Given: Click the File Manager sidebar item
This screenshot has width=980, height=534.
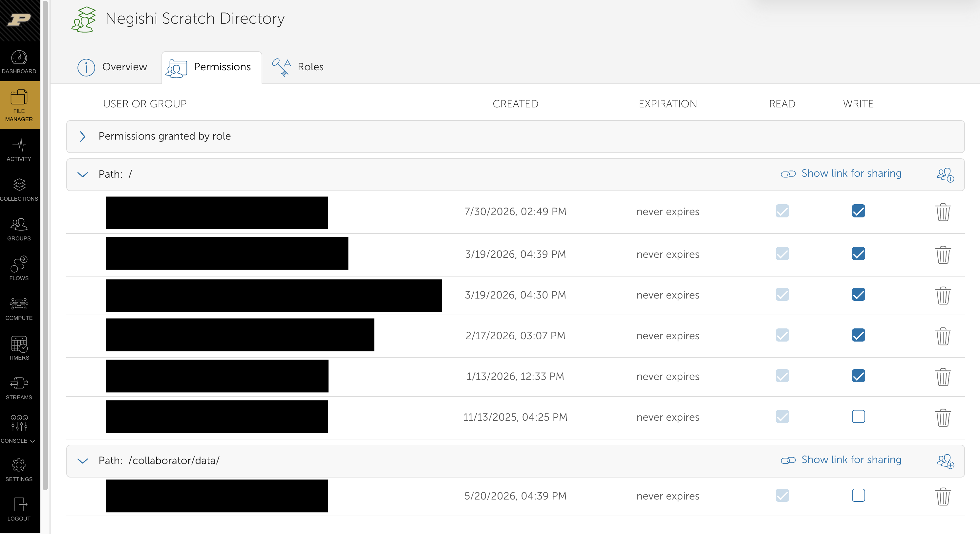Looking at the screenshot, I should [19, 105].
